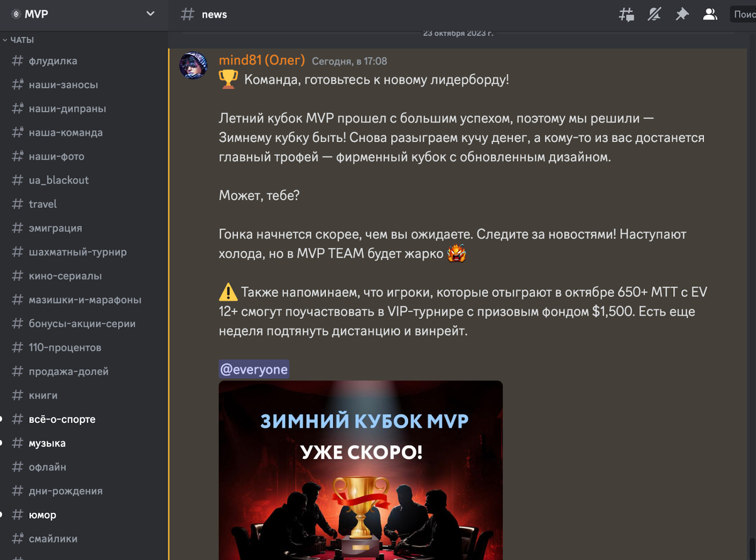Toggle notification settings bell icon
This screenshot has height=560, width=756.
point(654,14)
